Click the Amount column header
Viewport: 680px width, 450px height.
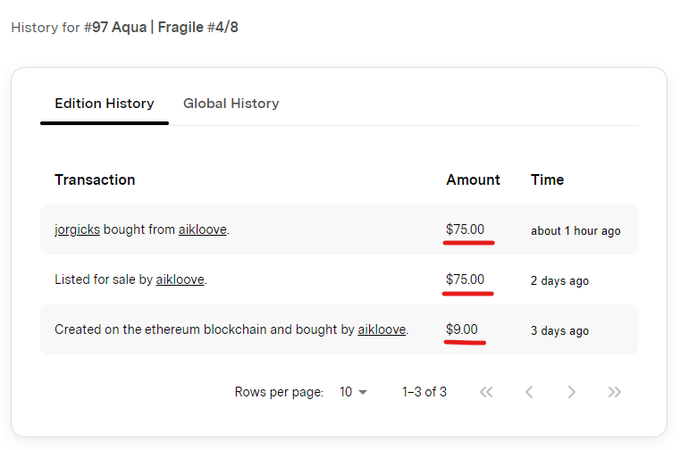pos(473,180)
